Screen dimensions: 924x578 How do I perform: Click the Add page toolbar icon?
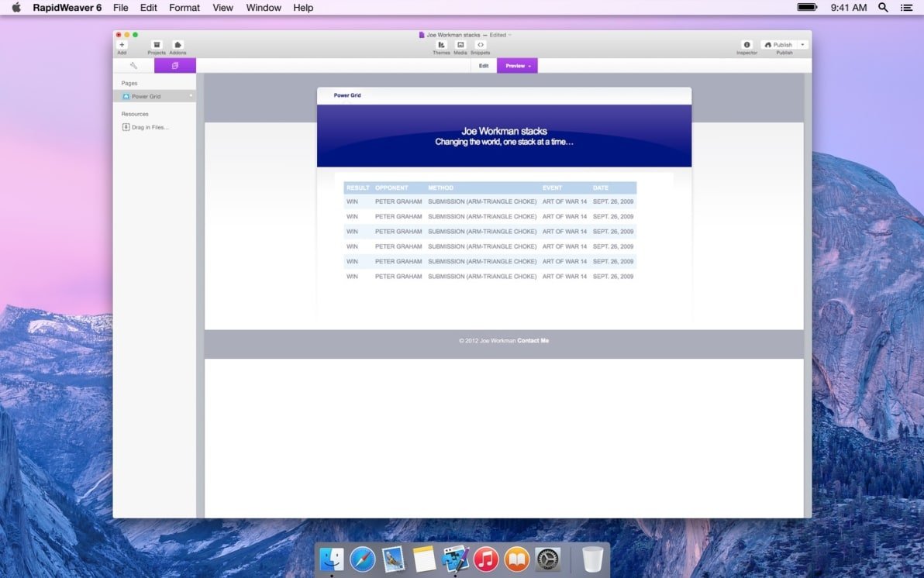122,45
